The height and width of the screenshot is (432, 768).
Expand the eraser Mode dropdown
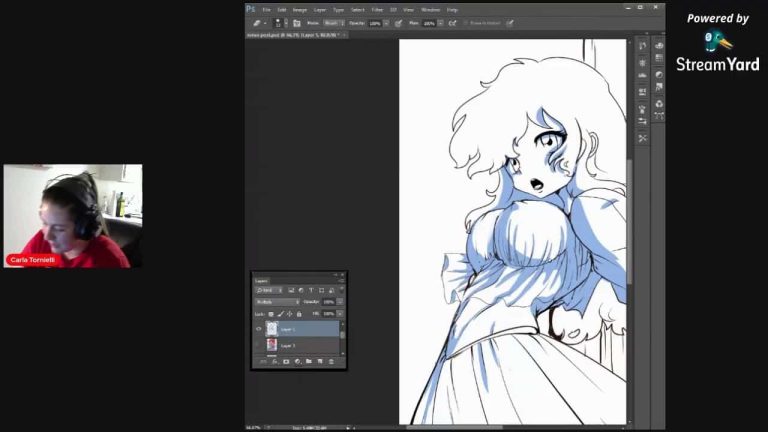334,22
